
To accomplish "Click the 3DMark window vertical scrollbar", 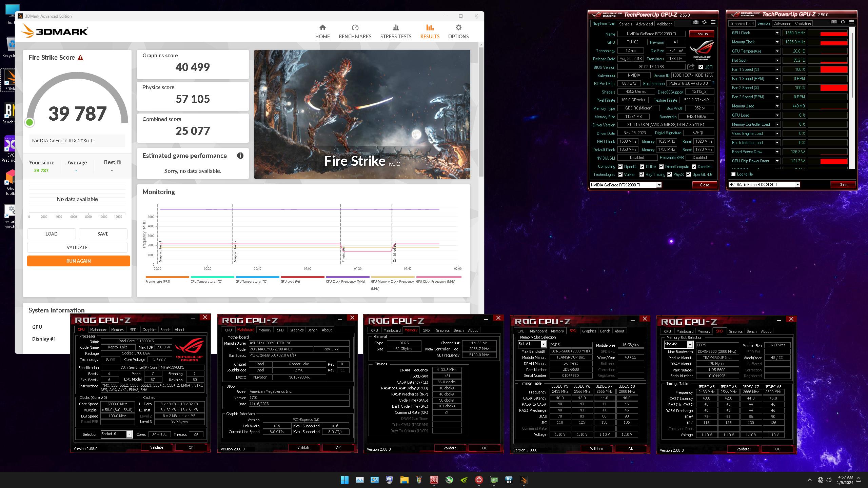I will (x=481, y=112).
